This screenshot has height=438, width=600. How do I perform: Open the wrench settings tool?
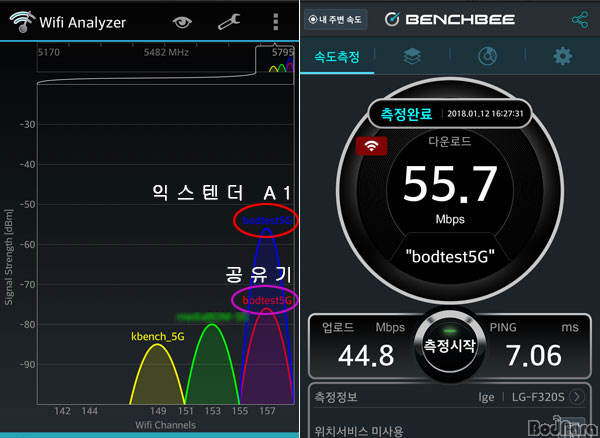[229, 22]
